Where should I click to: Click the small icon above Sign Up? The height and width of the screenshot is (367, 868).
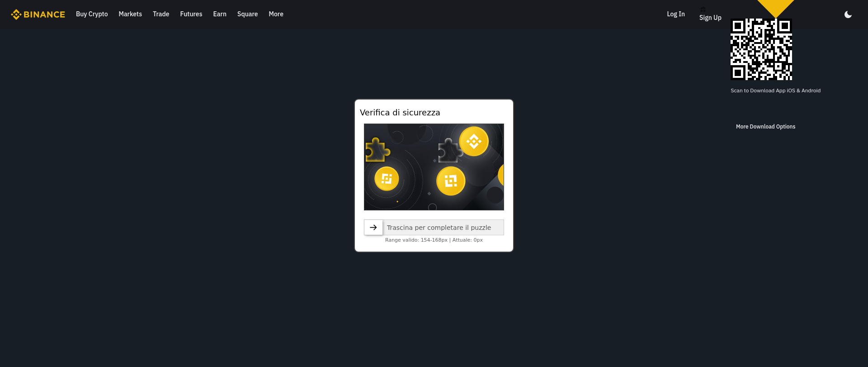703,10
